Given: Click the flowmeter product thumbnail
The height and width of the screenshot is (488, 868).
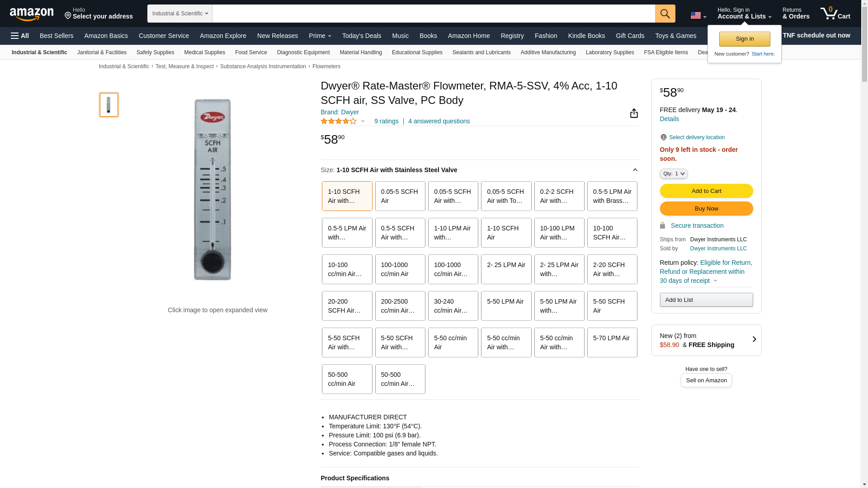Looking at the screenshot, I should 109,105.
